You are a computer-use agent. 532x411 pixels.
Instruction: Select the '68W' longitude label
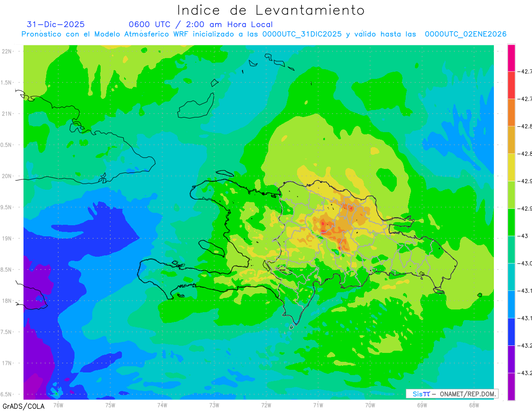pos(474,405)
